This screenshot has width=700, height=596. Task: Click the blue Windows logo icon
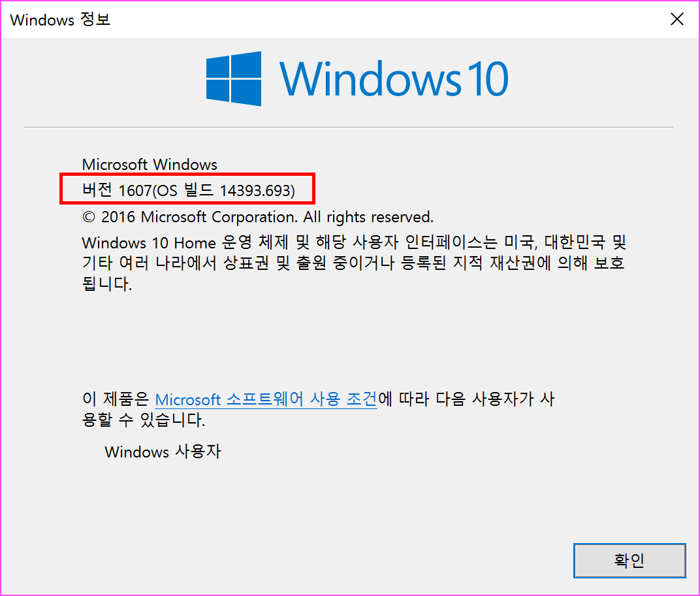pyautogui.click(x=234, y=78)
